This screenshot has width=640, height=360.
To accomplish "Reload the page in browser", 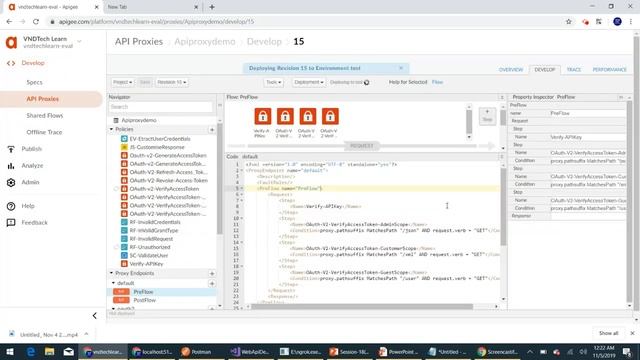I will tap(36, 22).
